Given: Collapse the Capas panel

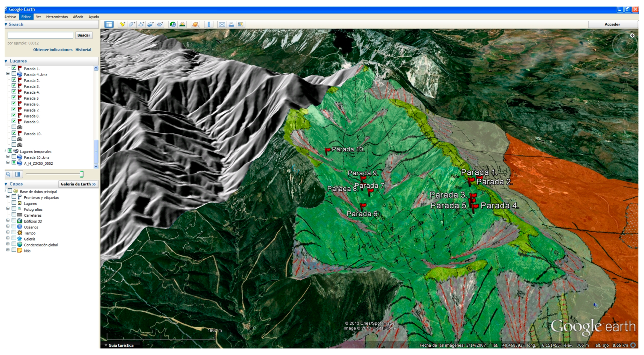Looking at the screenshot, I should pos(6,184).
